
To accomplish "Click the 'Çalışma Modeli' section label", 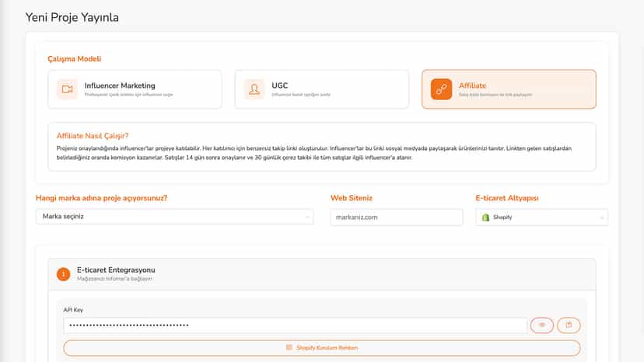I will [x=75, y=59].
